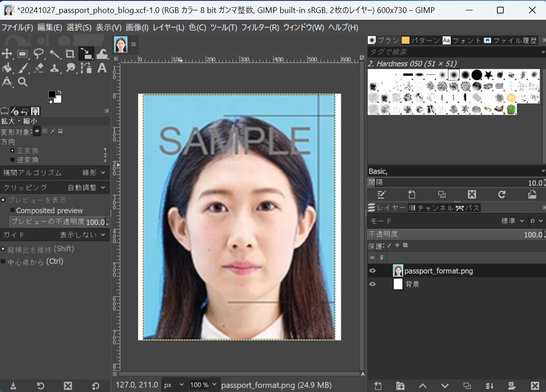Open the 補間アルゴリズム dropdown
This screenshot has height=392, width=546.
(55, 173)
